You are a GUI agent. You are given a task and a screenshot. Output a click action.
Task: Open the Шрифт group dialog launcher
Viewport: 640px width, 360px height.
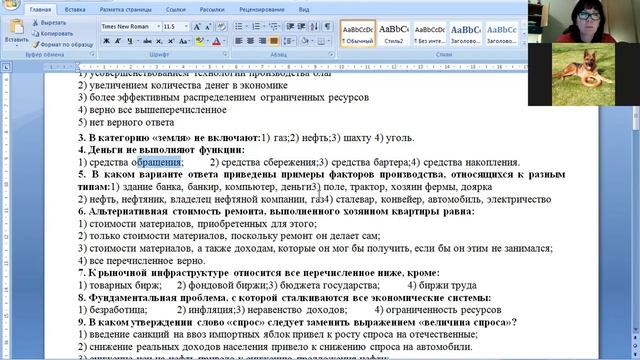tap(225, 54)
